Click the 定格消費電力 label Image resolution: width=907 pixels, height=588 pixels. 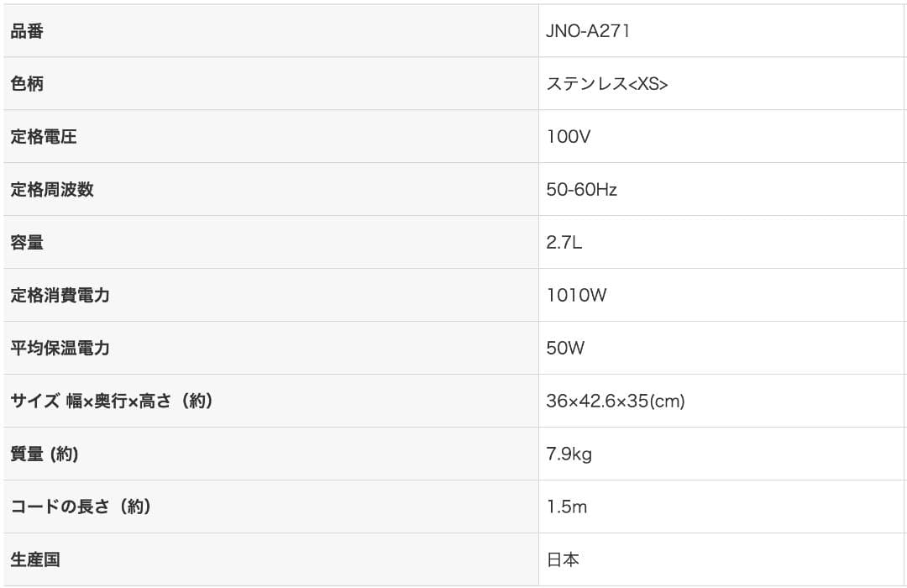60,296
